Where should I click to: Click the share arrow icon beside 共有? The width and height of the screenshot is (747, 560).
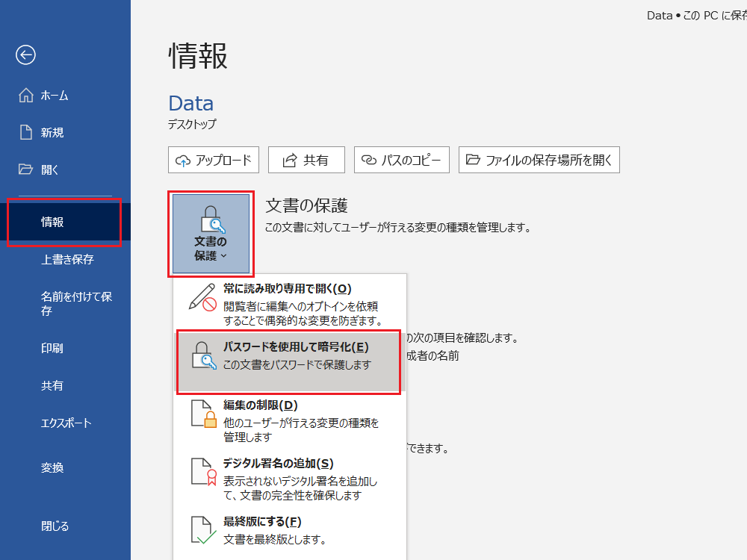point(290,161)
